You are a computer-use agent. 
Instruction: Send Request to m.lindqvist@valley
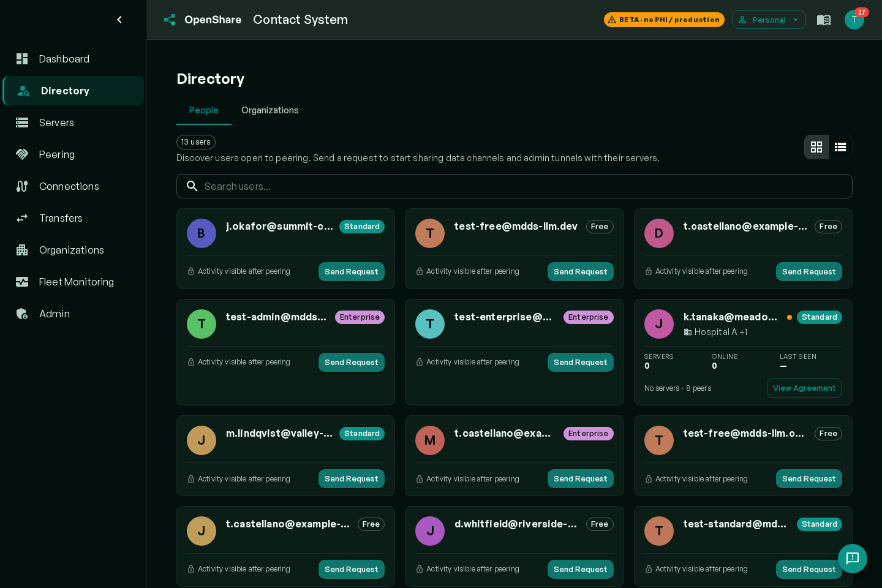[352, 479]
